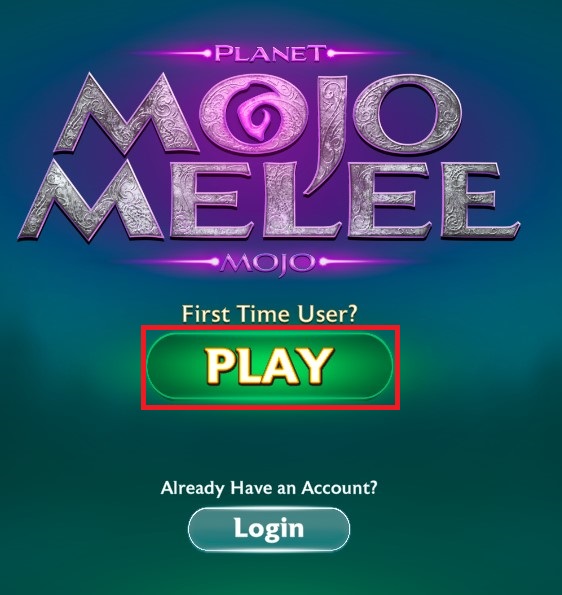The image size is (562, 595).
Task: Click the large letter M of MELEE
Action: [x=91, y=198]
